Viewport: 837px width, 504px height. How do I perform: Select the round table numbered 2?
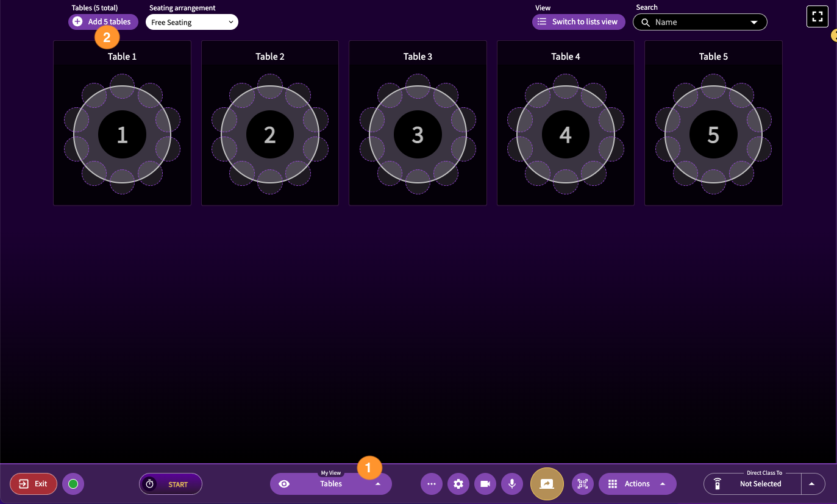pyautogui.click(x=270, y=135)
